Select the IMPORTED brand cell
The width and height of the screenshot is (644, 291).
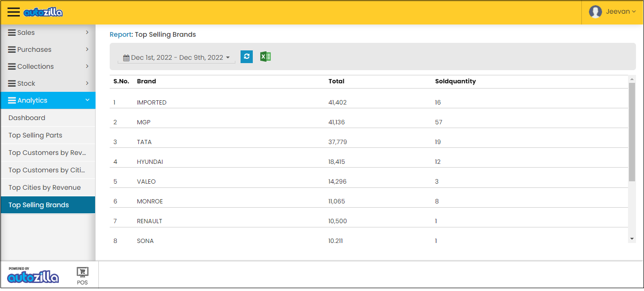click(x=152, y=102)
